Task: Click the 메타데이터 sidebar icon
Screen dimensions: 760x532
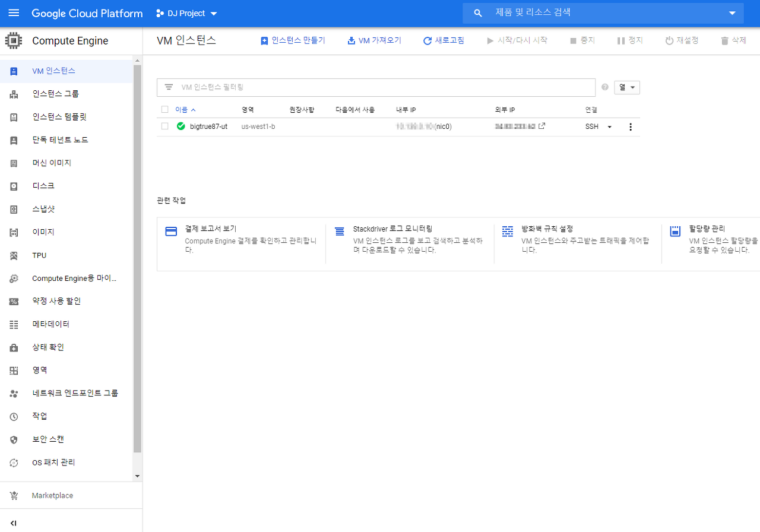Action: pyautogui.click(x=14, y=325)
